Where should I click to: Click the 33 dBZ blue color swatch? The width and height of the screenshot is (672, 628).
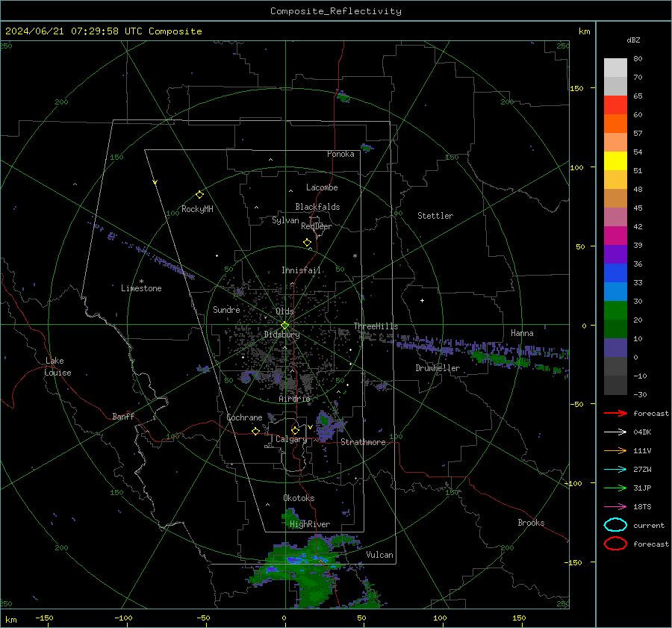point(615,273)
